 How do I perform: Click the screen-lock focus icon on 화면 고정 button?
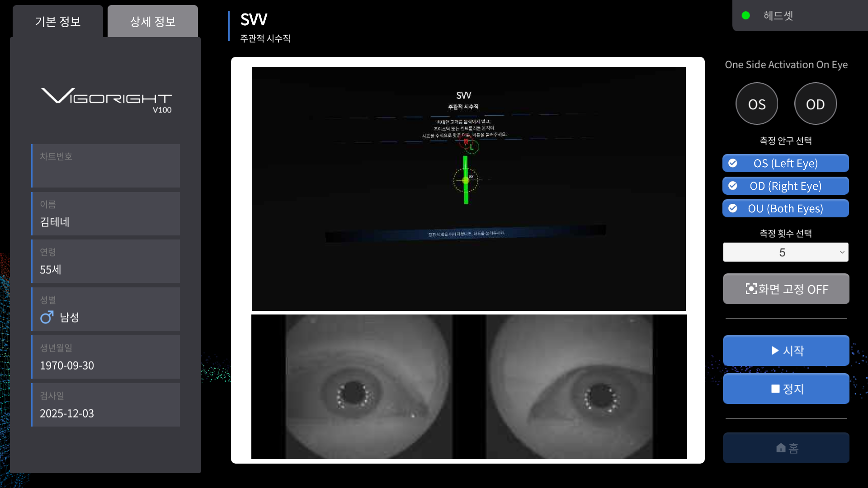[x=751, y=289]
